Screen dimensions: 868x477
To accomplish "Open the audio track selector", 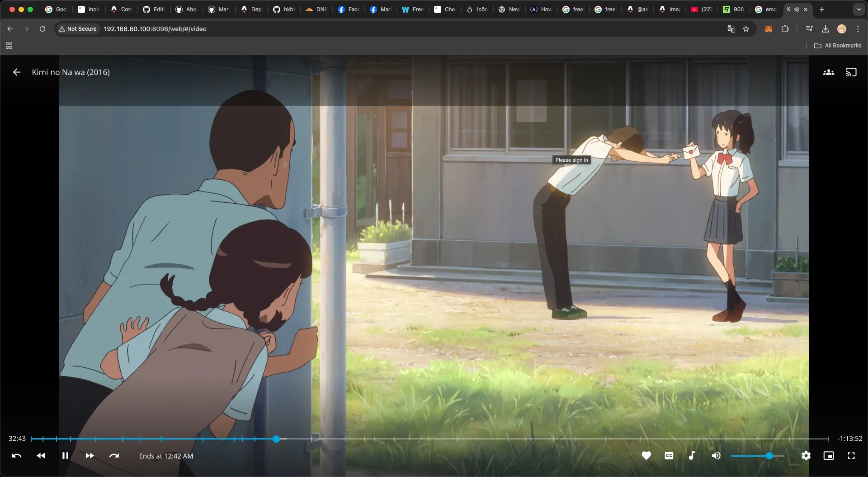I will (x=692, y=456).
